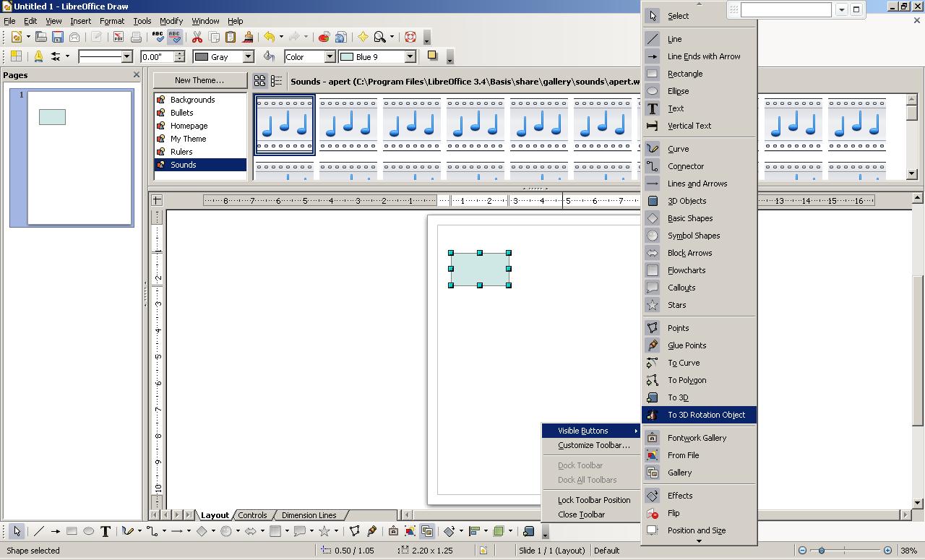This screenshot has width=925, height=560.
Task: Open the Modify menu
Action: [171, 21]
